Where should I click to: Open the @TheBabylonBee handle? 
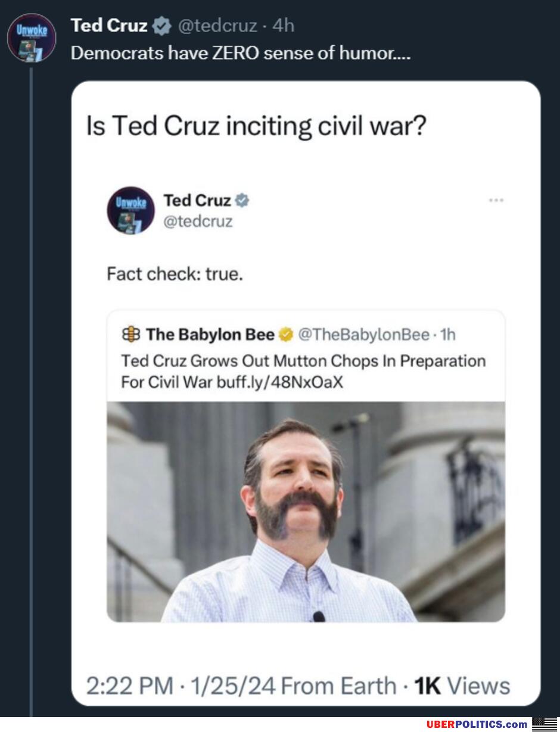coord(363,335)
